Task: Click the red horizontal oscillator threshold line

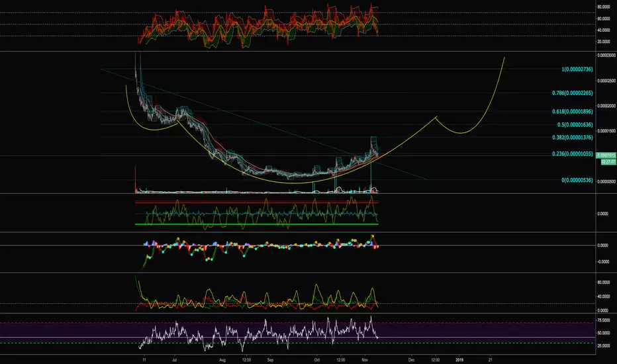Action: [257, 203]
